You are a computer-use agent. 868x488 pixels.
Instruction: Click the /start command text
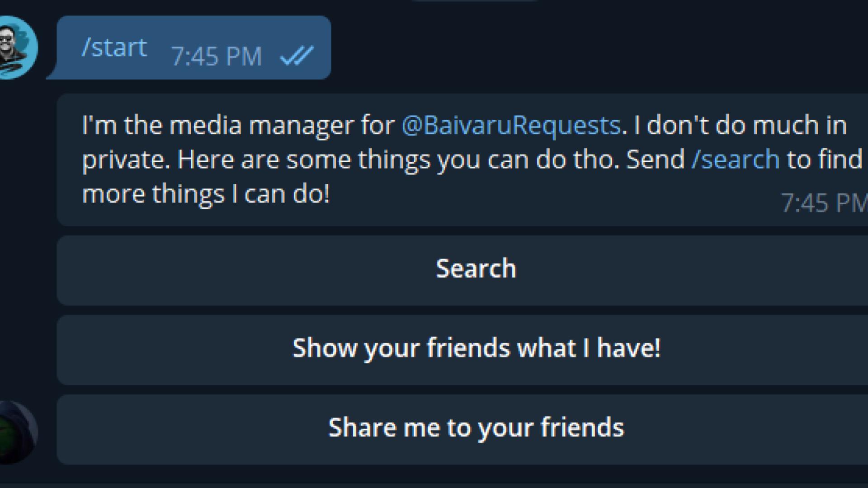click(114, 47)
